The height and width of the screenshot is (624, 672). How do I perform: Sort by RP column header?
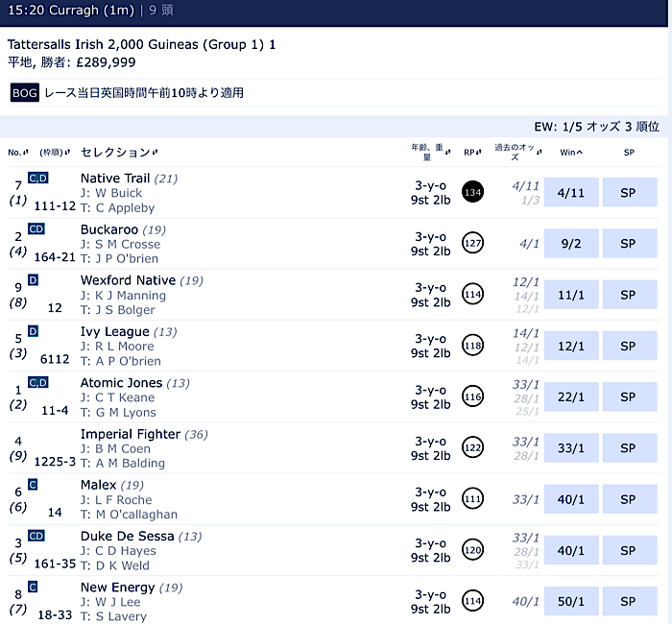(x=472, y=152)
